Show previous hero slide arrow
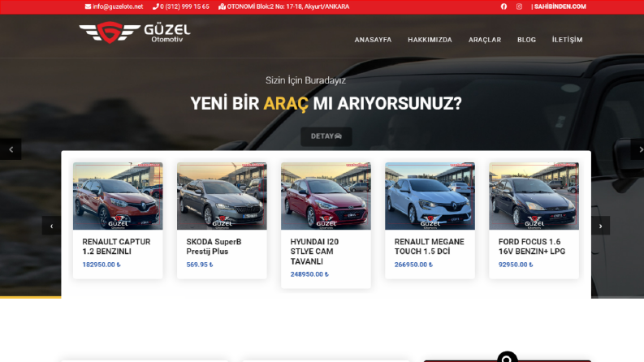Screen dimensions: 644x362 pyautogui.click(x=11, y=149)
